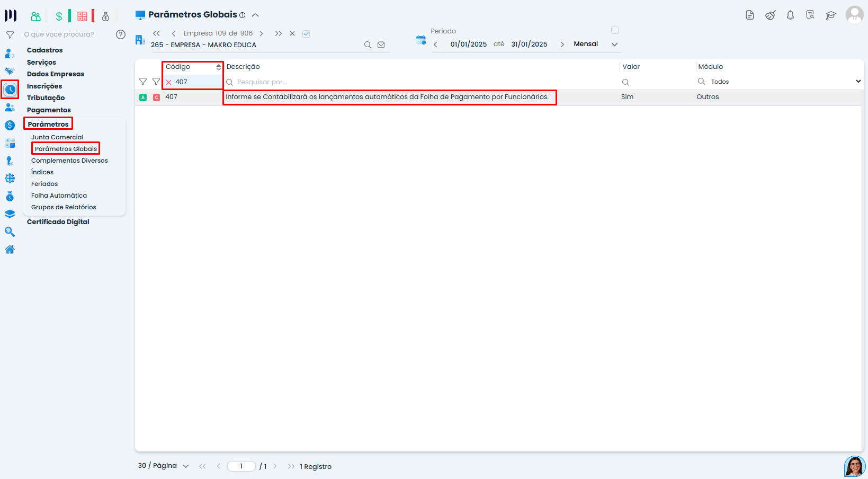The height and width of the screenshot is (479, 868).
Task: Click the green dollar sign module icon
Action: click(59, 16)
